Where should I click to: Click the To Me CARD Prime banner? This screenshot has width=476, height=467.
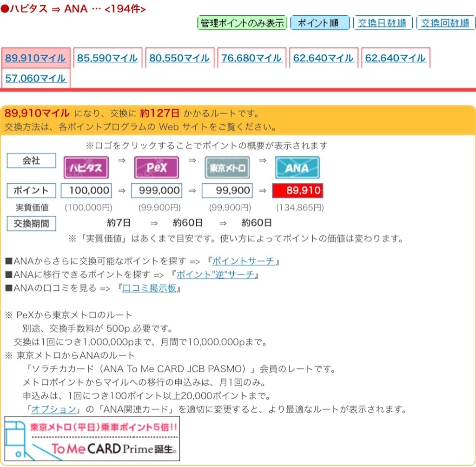click(92, 439)
